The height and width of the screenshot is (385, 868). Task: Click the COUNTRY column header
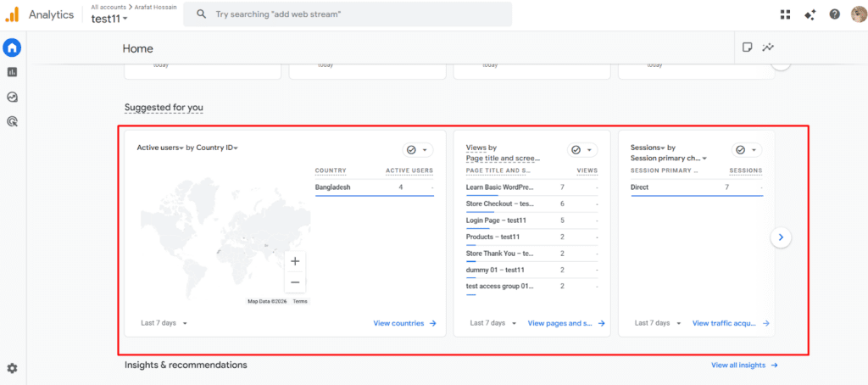point(331,170)
